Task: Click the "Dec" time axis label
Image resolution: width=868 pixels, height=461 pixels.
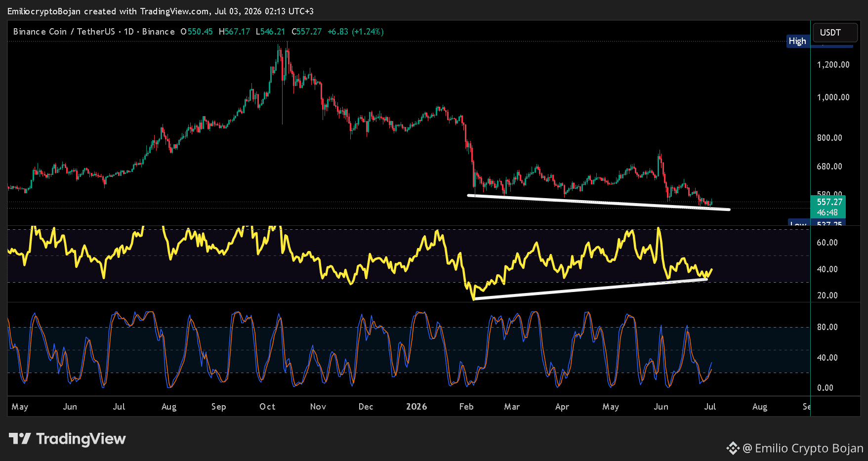Action: coord(366,407)
